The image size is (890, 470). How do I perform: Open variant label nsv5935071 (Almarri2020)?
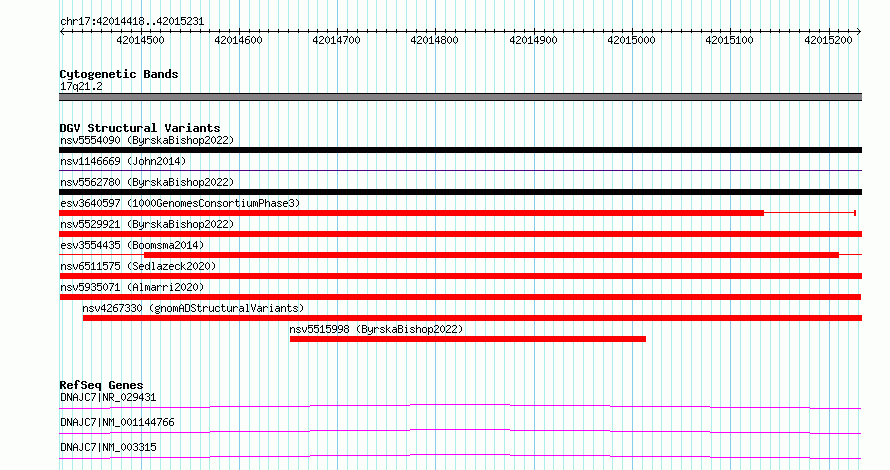[132, 287]
